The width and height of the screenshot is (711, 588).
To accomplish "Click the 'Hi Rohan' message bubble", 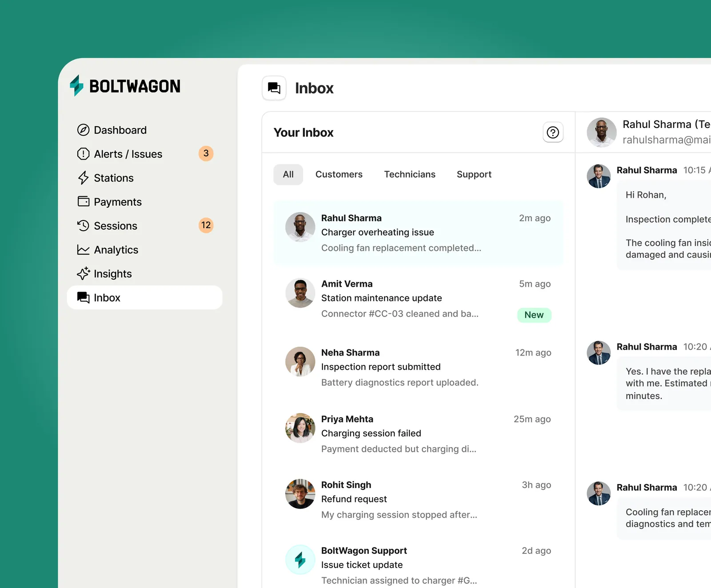I will 664,225.
